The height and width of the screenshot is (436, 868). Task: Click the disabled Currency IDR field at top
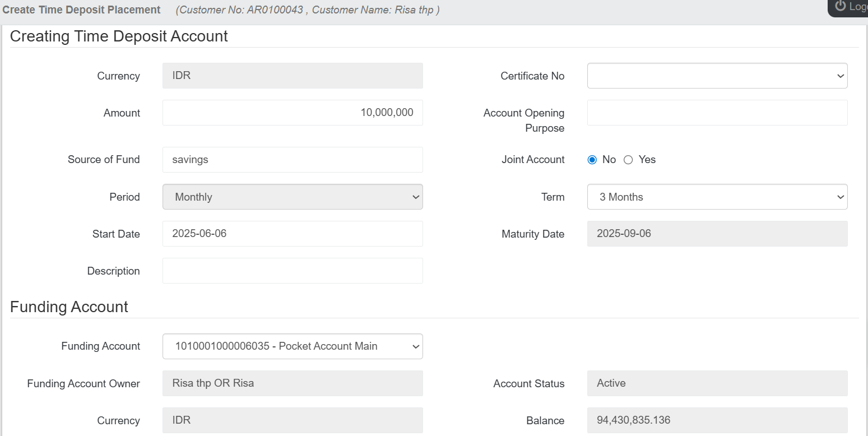pos(293,76)
